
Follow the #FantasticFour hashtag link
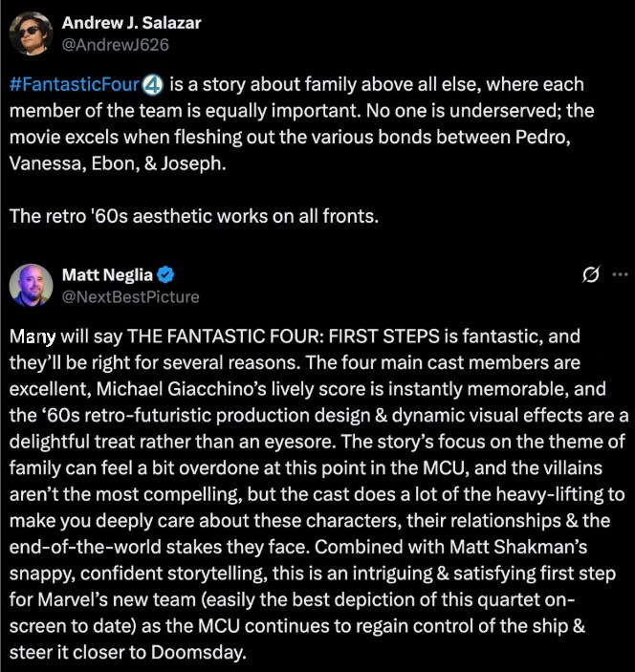coord(75,84)
